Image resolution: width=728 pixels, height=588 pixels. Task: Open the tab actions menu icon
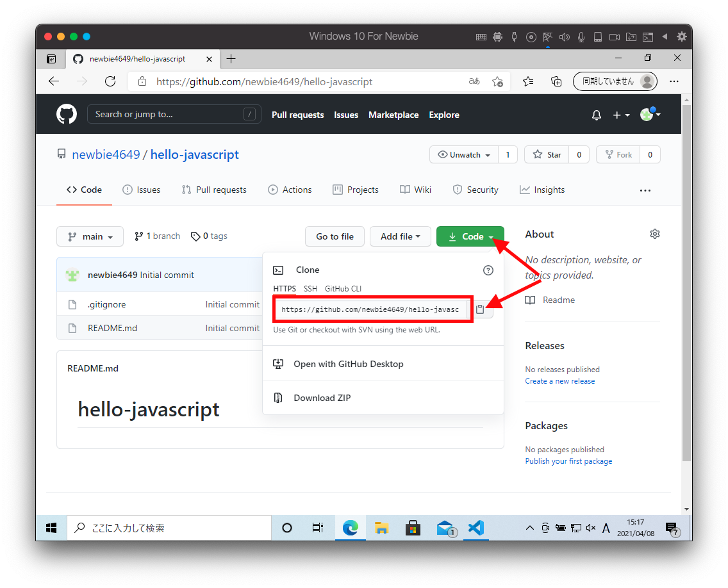pos(51,59)
